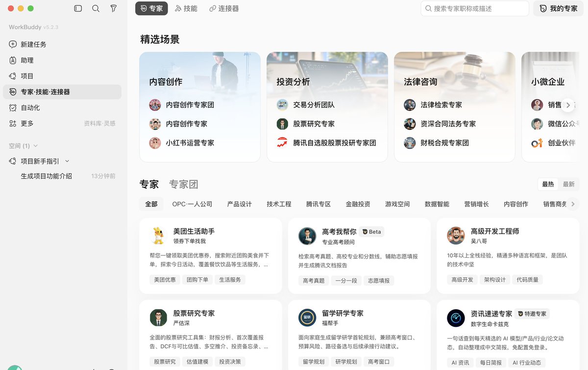Switch to 专家团 section tab
The image size is (588, 370).
[x=184, y=184]
